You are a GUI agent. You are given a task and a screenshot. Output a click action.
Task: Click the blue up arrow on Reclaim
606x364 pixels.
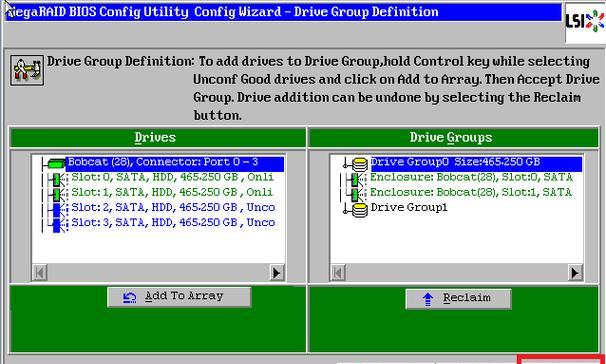pos(427,299)
